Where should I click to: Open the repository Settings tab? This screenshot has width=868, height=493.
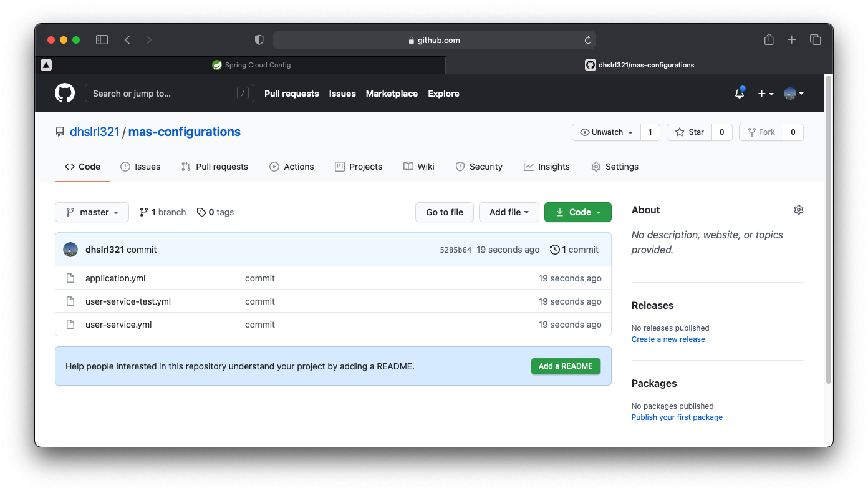[615, 167]
